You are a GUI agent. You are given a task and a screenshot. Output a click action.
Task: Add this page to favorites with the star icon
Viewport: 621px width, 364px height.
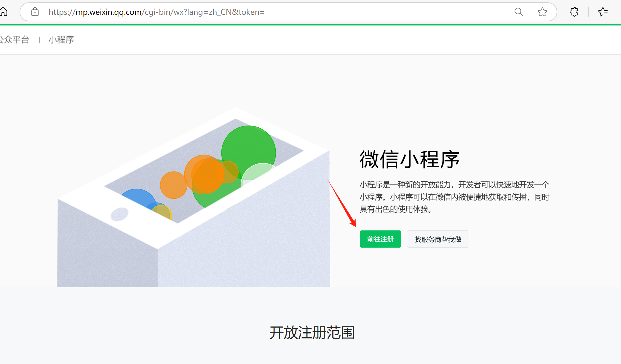point(542,12)
